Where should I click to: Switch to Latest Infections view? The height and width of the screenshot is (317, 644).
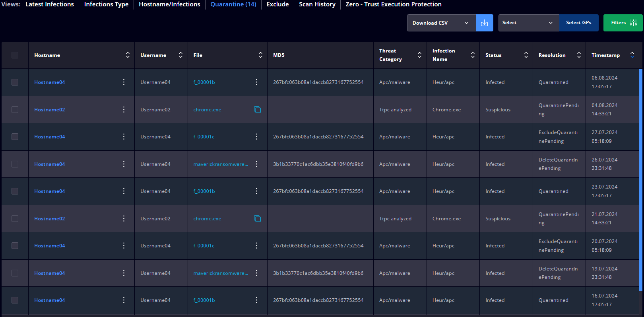point(50,4)
